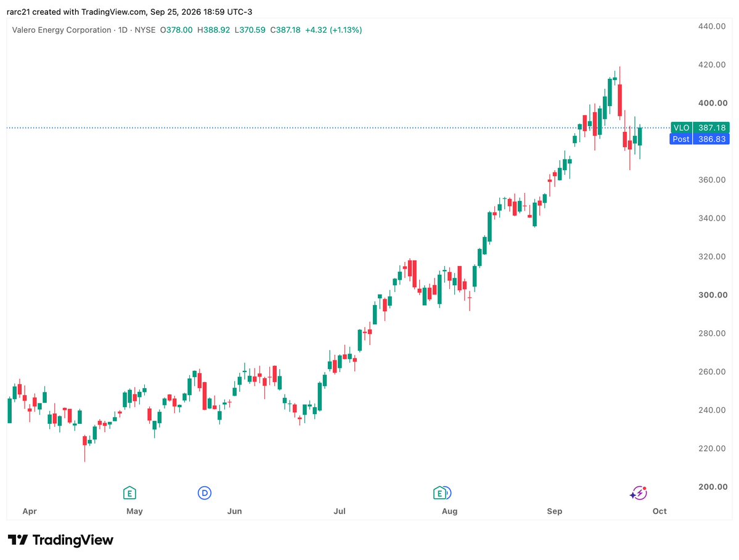Click the Jun label on time axis
This screenshot has height=560, width=739.
pos(234,511)
